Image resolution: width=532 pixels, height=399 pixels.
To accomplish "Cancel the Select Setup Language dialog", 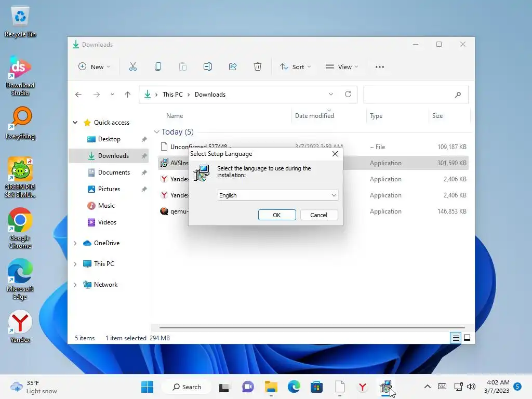I will pos(318,215).
